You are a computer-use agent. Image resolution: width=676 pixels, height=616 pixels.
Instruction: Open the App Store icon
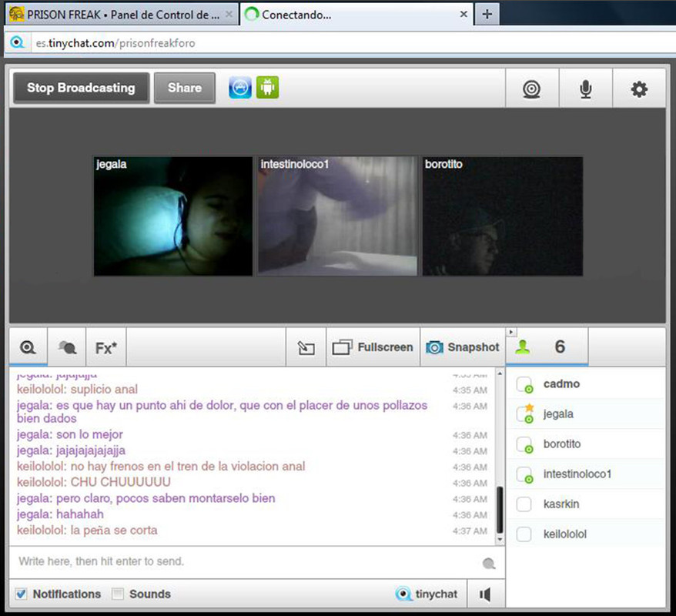(x=239, y=88)
